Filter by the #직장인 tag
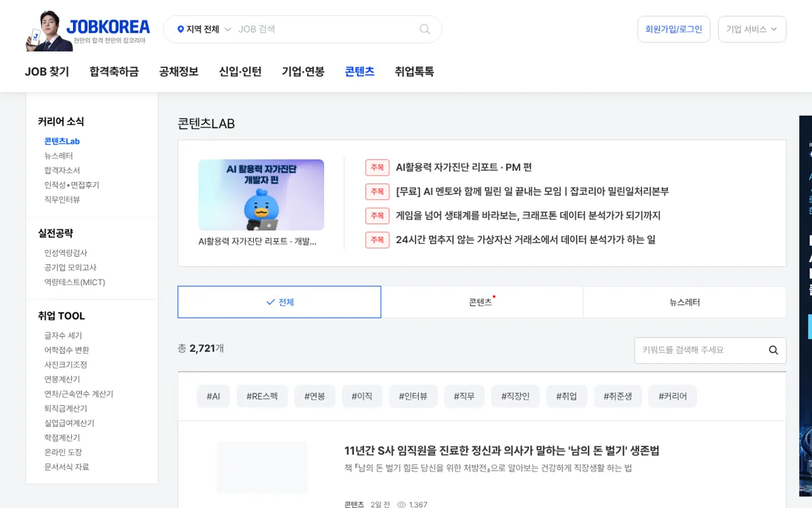The width and height of the screenshot is (812, 508). point(516,396)
